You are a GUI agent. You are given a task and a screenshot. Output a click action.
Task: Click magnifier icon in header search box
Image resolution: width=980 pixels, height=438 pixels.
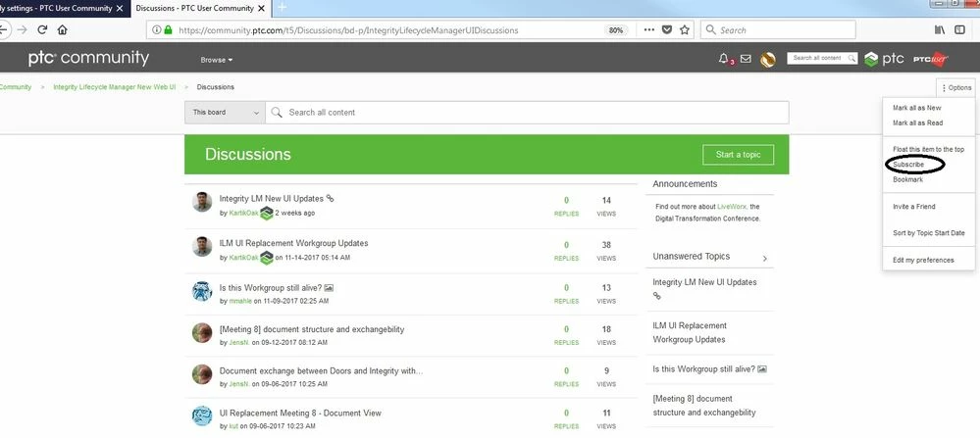tap(851, 58)
